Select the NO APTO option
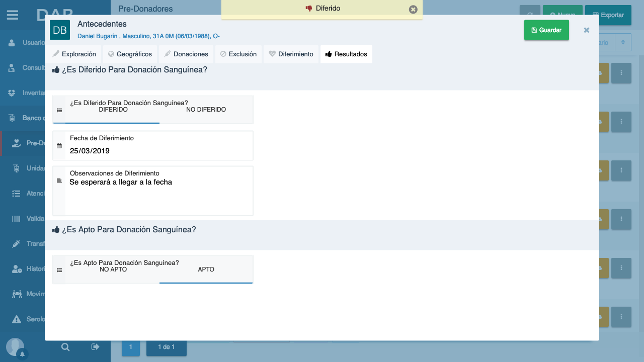Viewport: 644px width, 362px height. 113,269
